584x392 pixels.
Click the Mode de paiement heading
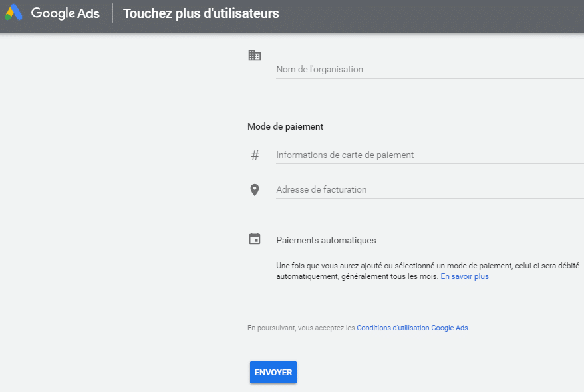pos(285,126)
